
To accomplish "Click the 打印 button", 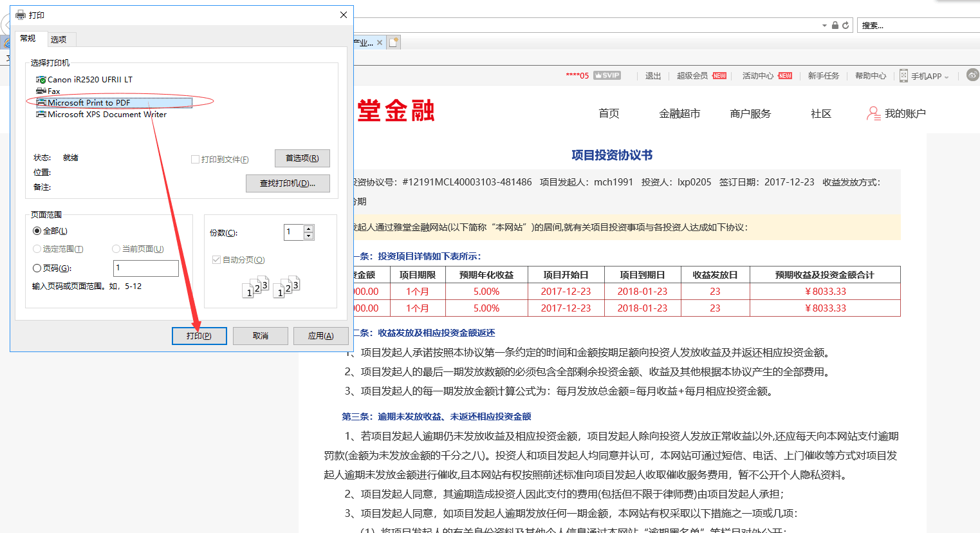I will click(199, 336).
